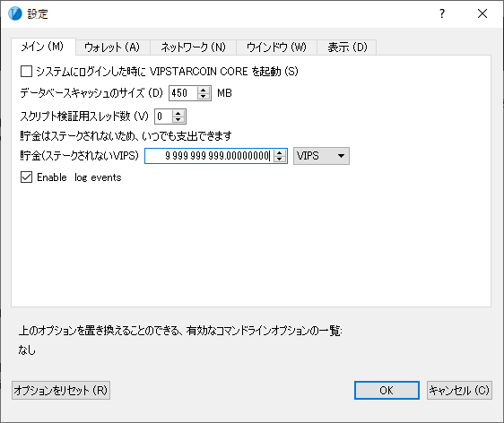The image size is (504, 423).
Task: Confirm settings with the OK button
Action: pos(387,390)
